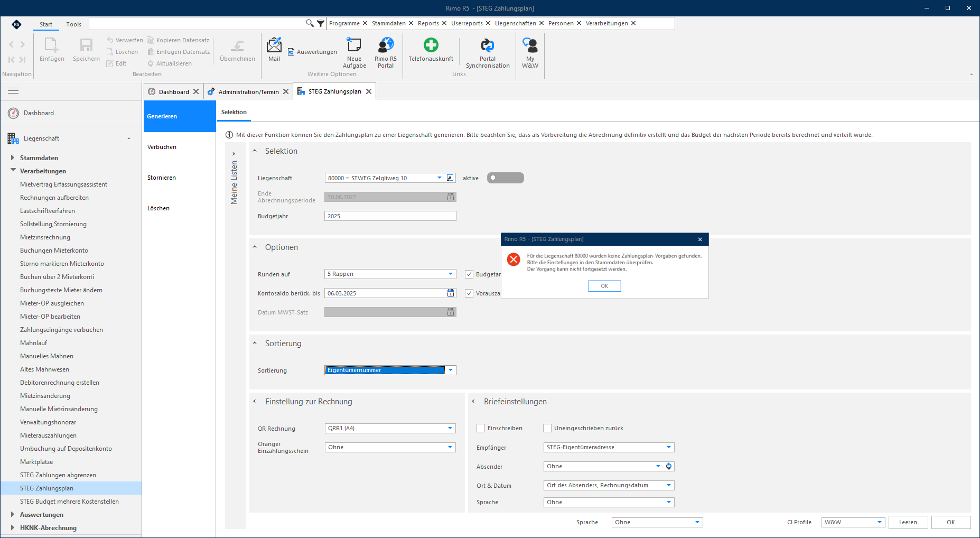Check Uneingeschrieben zurück checkbox

pyautogui.click(x=547, y=428)
